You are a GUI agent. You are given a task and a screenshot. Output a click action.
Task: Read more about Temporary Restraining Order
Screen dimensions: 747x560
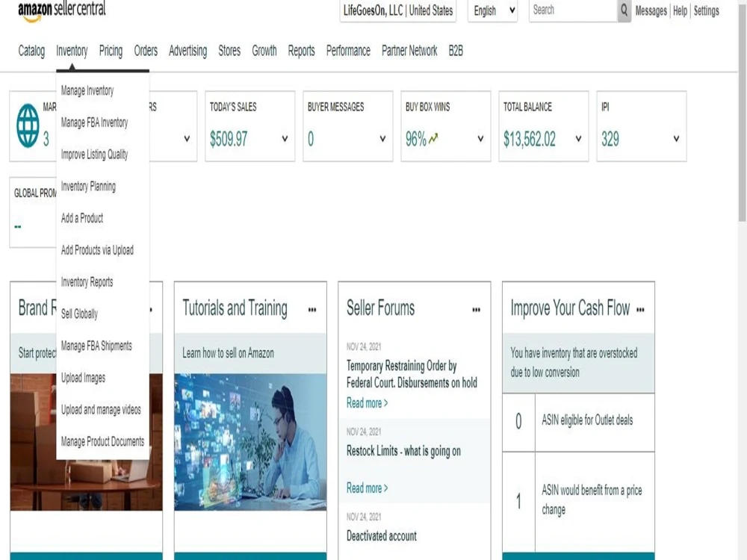(x=367, y=403)
